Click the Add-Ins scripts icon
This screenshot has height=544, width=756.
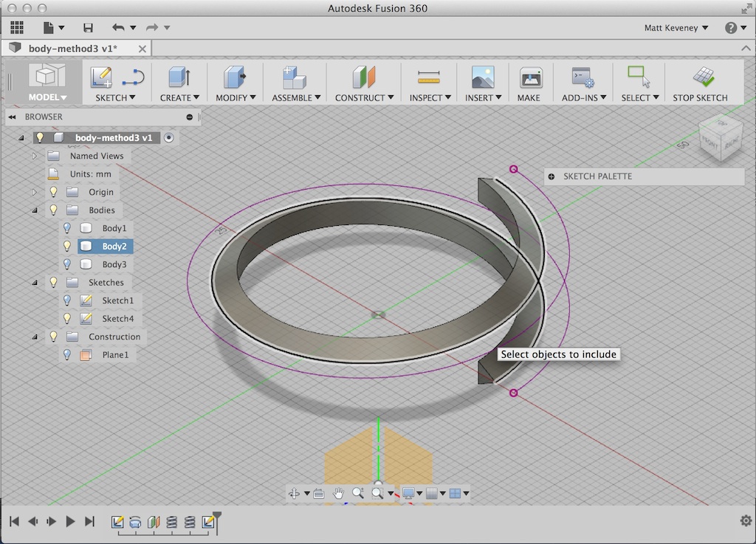click(583, 78)
